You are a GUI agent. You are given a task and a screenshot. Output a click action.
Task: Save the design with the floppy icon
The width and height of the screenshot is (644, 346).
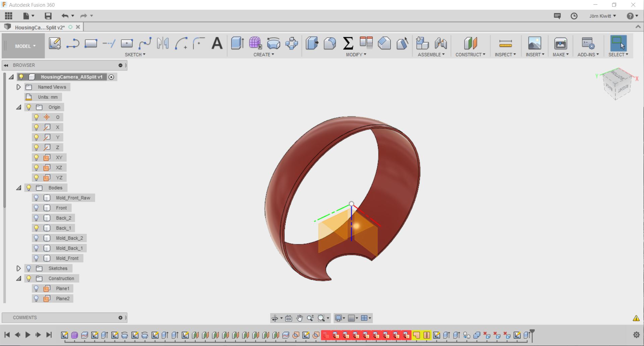tap(48, 16)
